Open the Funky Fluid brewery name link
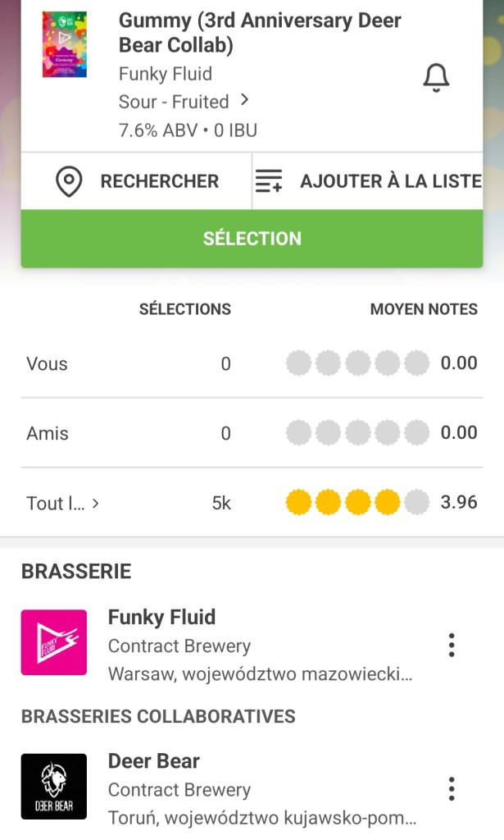This screenshot has width=504, height=840. coord(162,617)
